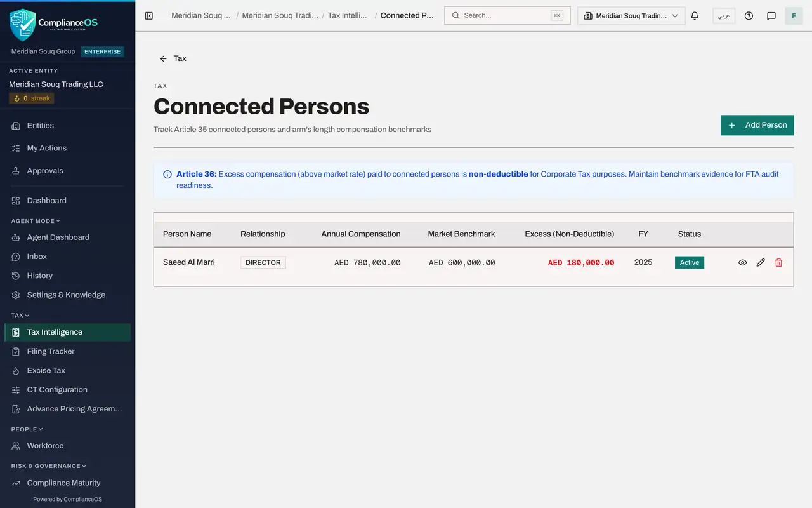Open CT Configuration
The width and height of the screenshot is (812, 508).
tap(67, 390)
